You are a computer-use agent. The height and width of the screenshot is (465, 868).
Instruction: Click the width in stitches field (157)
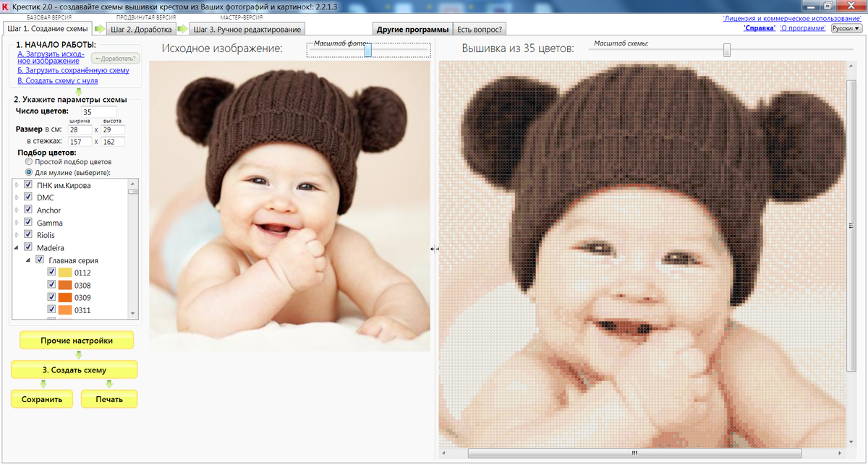pyautogui.click(x=80, y=141)
